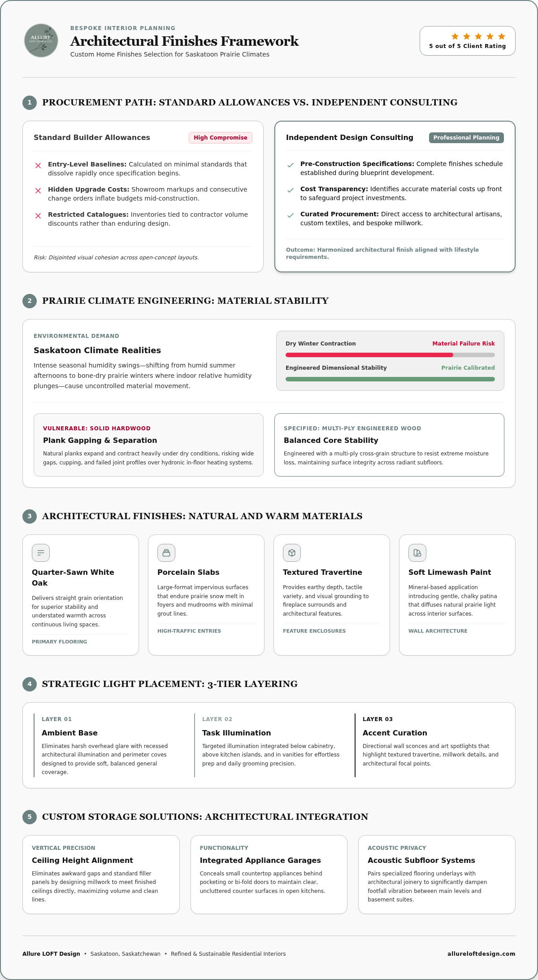The height and width of the screenshot is (980, 538).
Task: Select the Layer 03 Accent Curation column
Action: 431,745
